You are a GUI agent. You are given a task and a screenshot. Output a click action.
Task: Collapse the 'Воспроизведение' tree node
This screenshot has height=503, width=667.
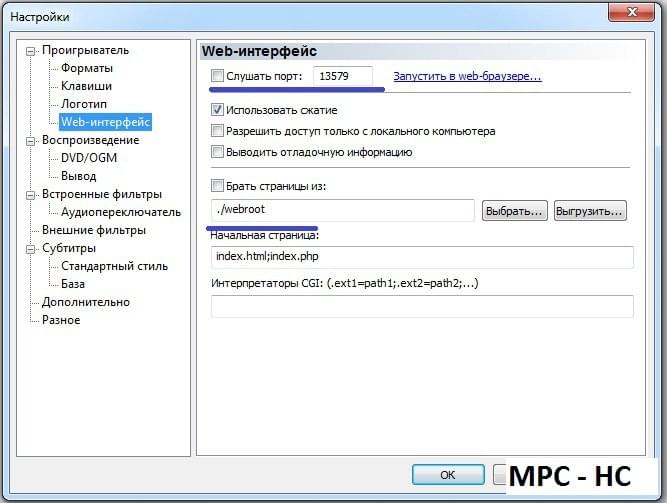tap(31, 141)
